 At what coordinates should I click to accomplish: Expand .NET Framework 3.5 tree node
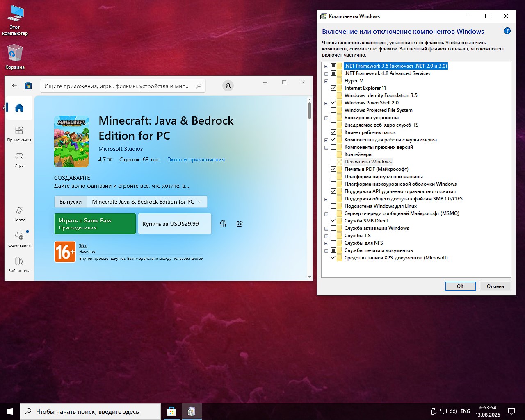coord(326,66)
